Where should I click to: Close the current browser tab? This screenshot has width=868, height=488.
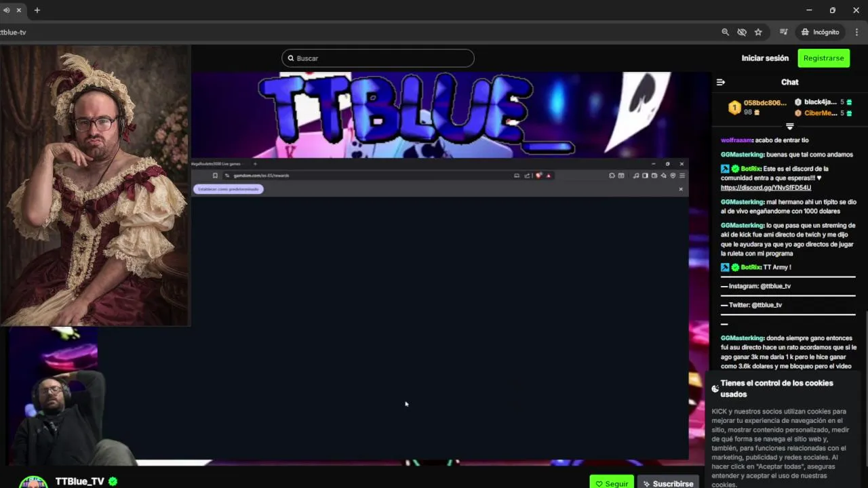click(19, 10)
